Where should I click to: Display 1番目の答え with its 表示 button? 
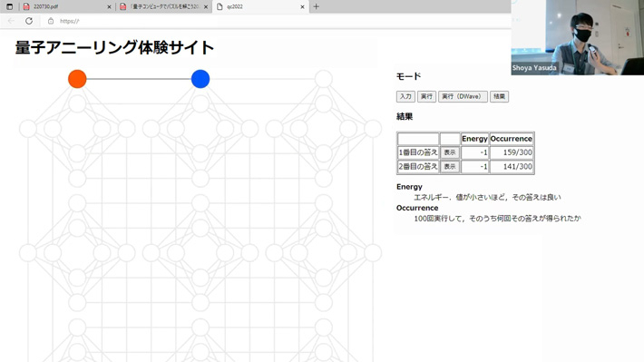pos(450,152)
